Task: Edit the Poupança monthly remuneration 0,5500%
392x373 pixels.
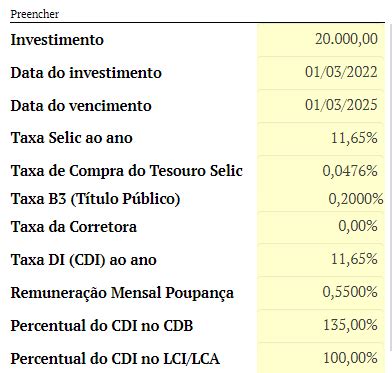Action: coord(320,292)
